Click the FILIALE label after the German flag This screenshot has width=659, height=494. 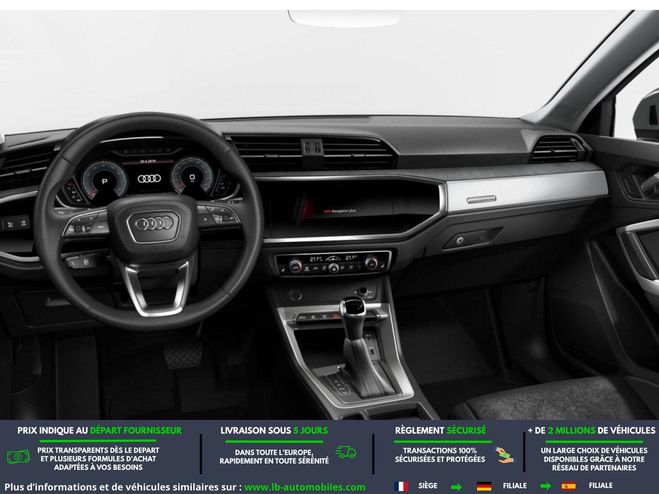515,486
